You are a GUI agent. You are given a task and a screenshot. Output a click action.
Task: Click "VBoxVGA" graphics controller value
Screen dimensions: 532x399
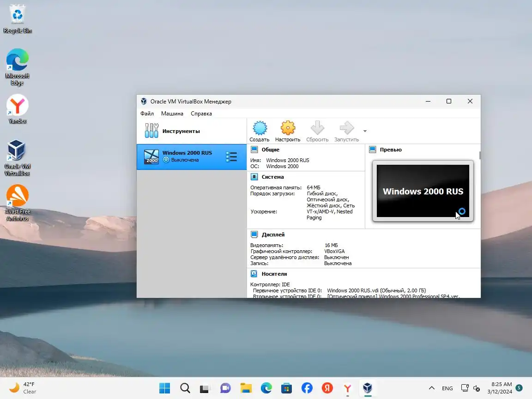(x=334, y=251)
